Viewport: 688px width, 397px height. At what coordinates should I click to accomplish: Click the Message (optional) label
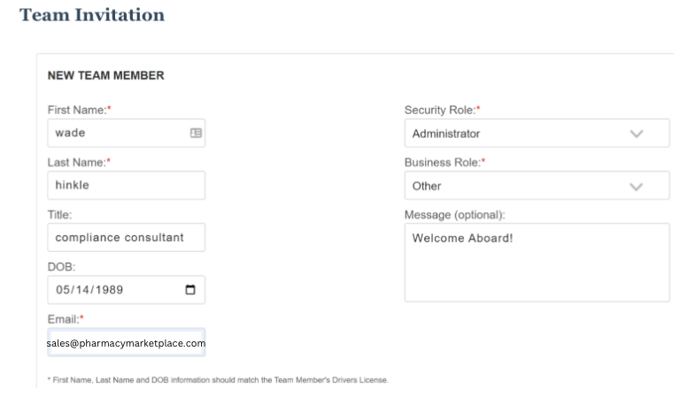point(455,215)
